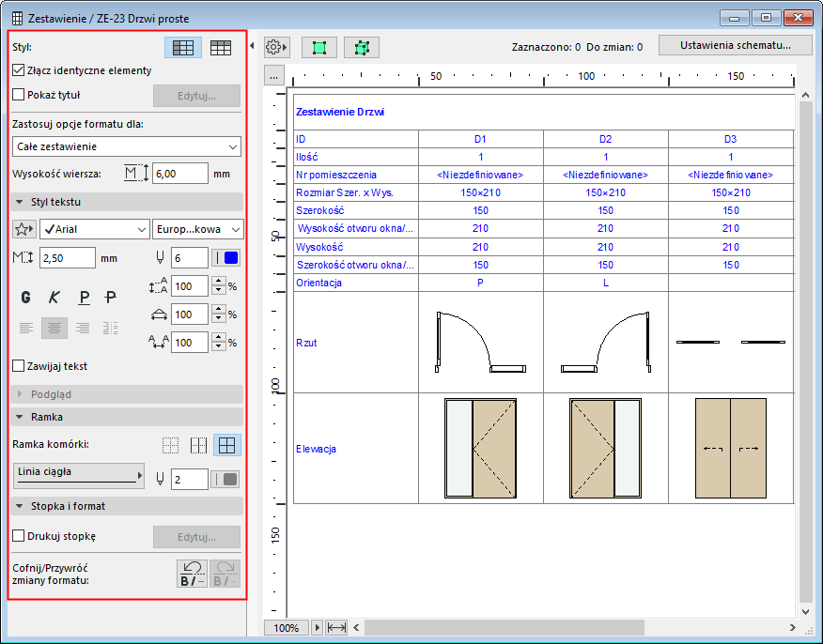Image resolution: width=823 pixels, height=644 pixels.
Task: Select the second table style layout icon
Action: click(x=221, y=48)
